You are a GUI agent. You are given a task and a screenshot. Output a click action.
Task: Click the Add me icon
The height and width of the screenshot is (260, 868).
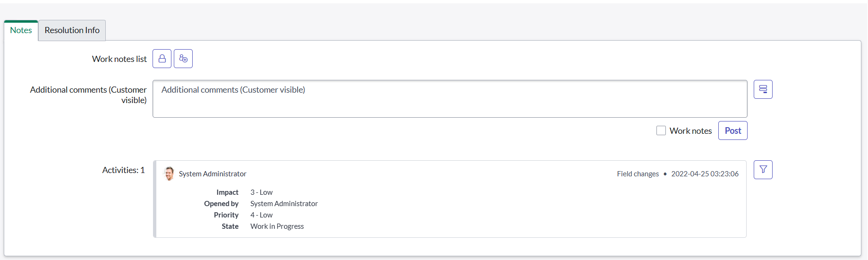click(x=183, y=59)
